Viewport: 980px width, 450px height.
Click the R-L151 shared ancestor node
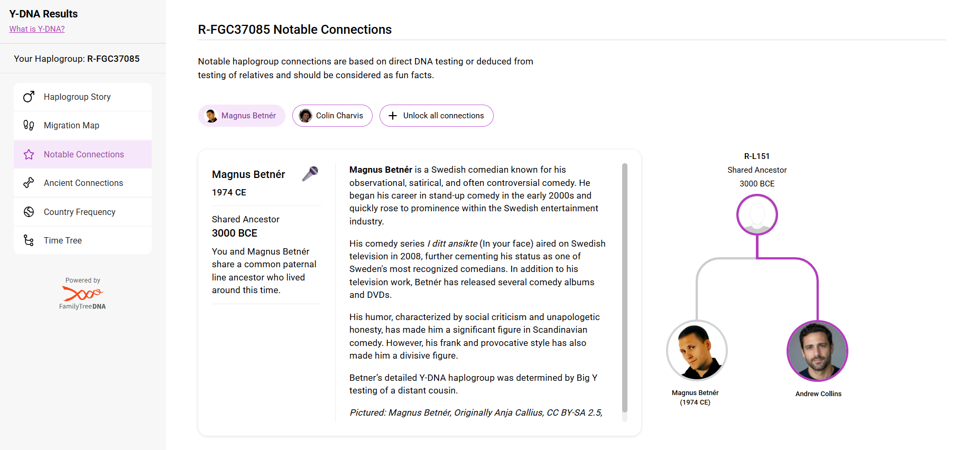point(757,215)
